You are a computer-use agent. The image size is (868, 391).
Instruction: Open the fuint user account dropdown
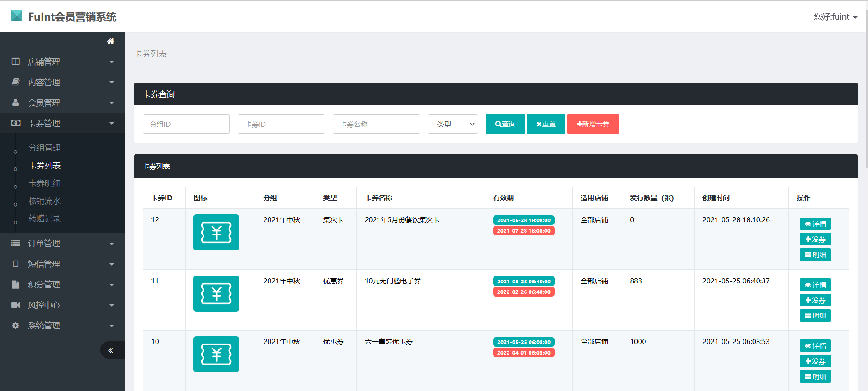point(835,17)
